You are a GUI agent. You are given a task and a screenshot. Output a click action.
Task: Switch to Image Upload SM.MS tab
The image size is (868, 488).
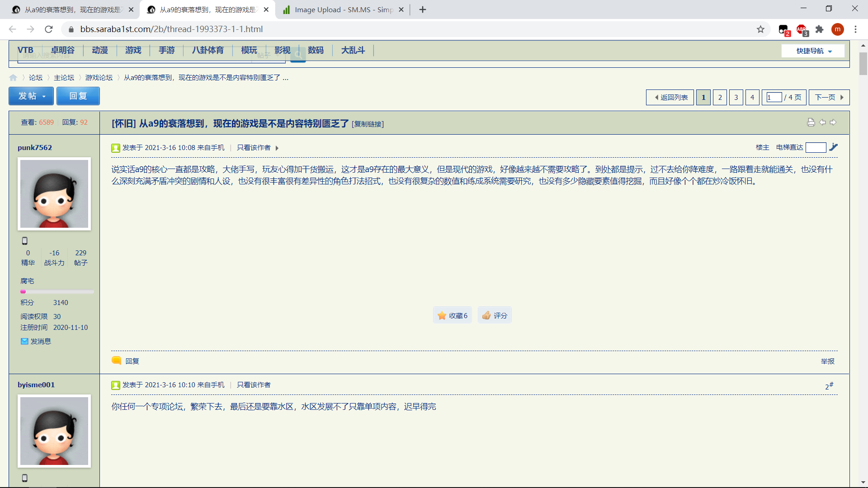point(343,9)
